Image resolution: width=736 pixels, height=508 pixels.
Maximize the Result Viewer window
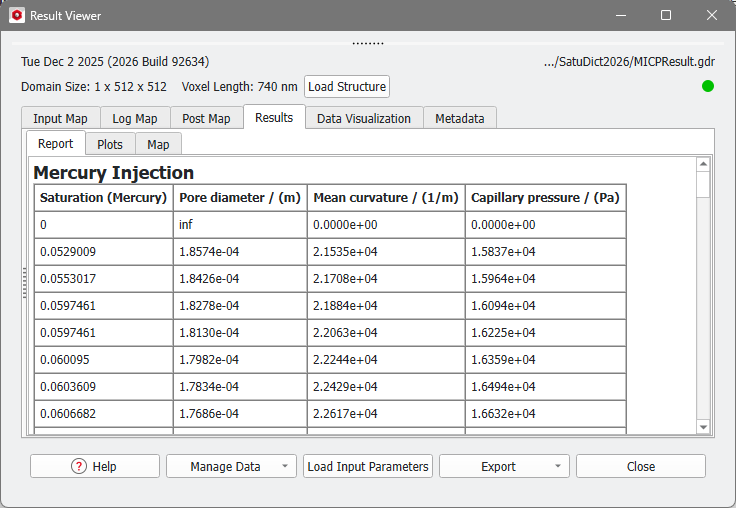pos(666,16)
